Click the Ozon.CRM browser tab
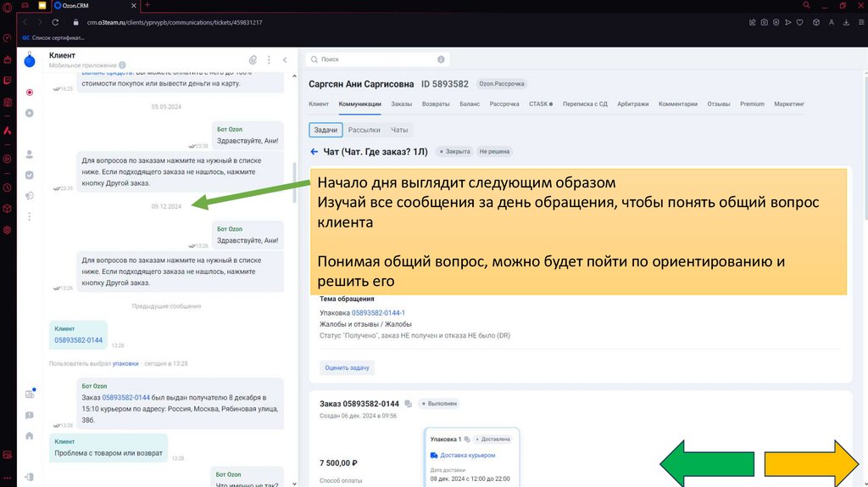868x487 pixels. [95, 6]
